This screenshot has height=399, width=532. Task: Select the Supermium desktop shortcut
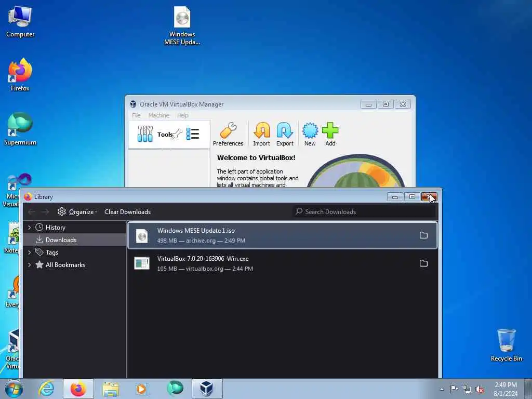20,129
